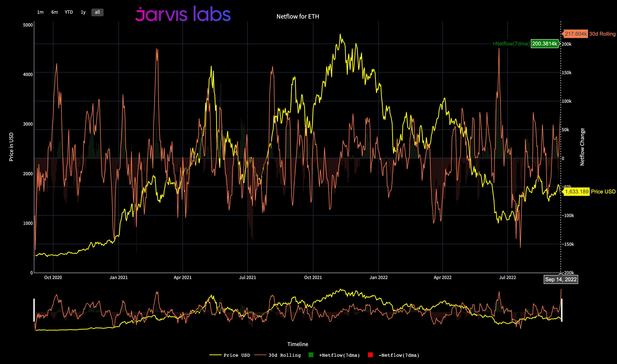This screenshot has height=364, width=617.
Task: Click the left range slider handle
Action: pyautogui.click(x=34, y=310)
